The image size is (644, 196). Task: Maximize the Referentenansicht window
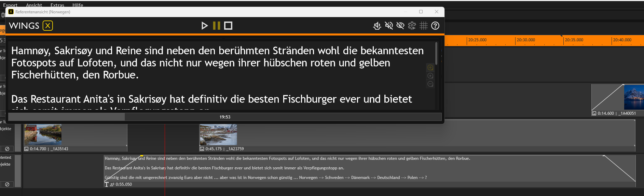[421, 12]
